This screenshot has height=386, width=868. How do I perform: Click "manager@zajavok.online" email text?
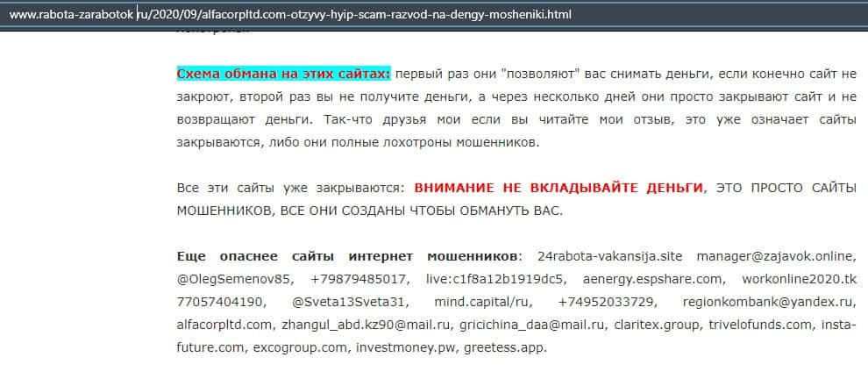tap(775, 256)
